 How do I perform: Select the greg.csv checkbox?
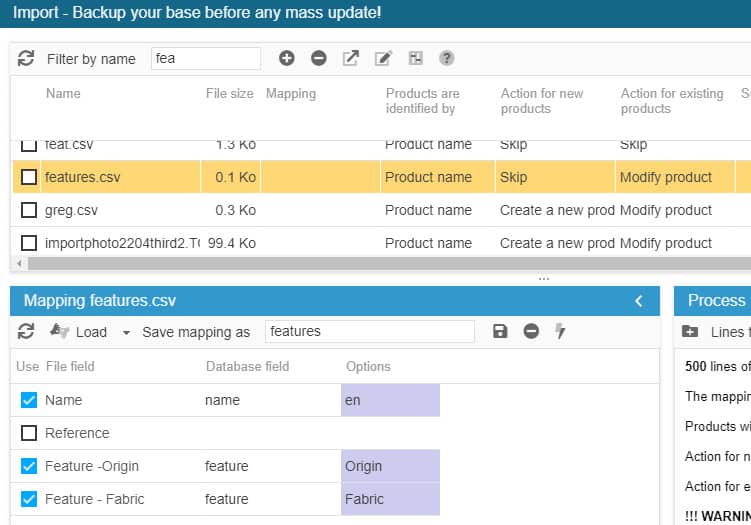coord(29,210)
